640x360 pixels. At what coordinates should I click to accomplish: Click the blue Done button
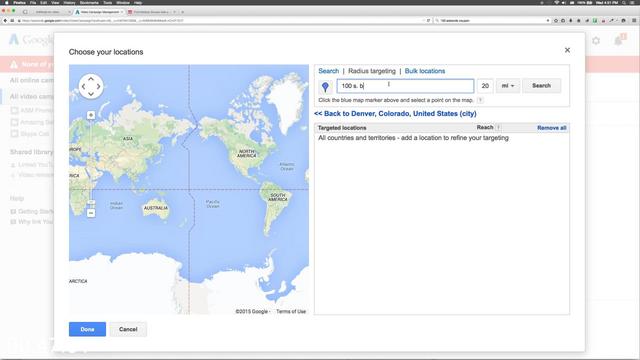[87, 329]
